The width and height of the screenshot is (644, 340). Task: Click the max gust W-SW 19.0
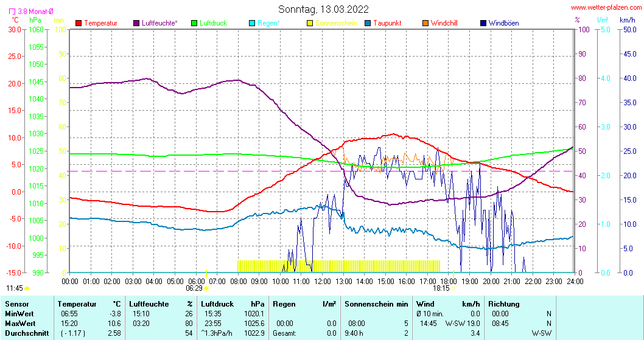tap(463, 324)
